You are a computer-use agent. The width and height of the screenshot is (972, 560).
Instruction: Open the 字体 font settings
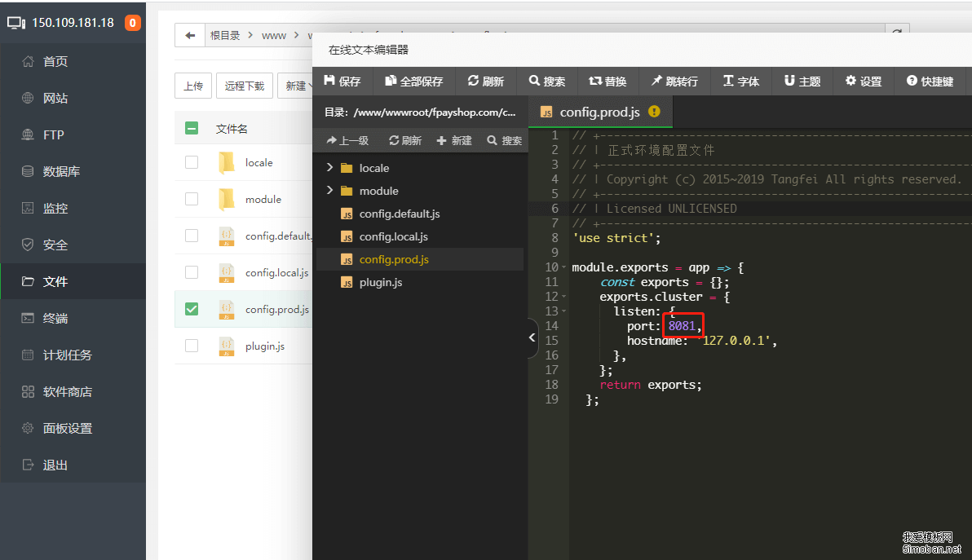click(x=740, y=81)
